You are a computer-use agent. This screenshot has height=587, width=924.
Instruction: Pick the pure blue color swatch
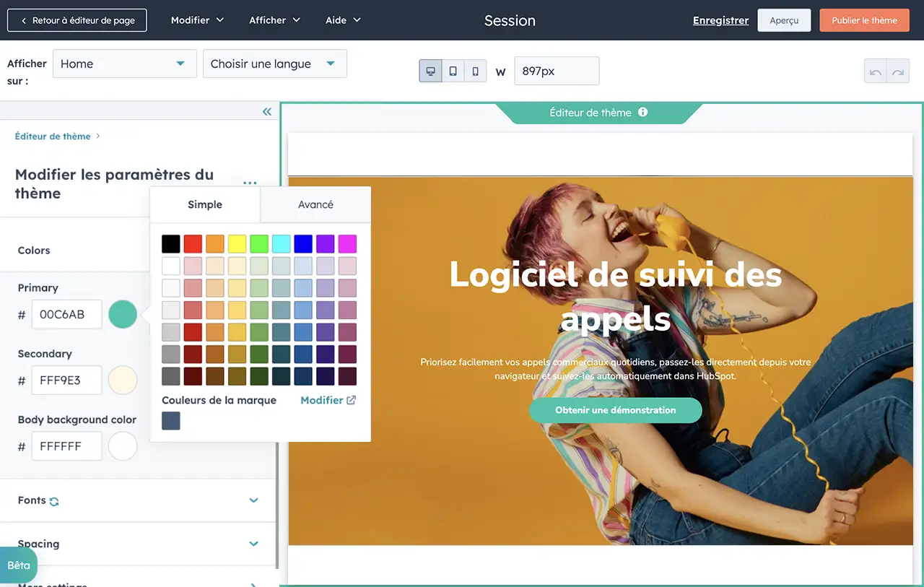[x=303, y=244]
